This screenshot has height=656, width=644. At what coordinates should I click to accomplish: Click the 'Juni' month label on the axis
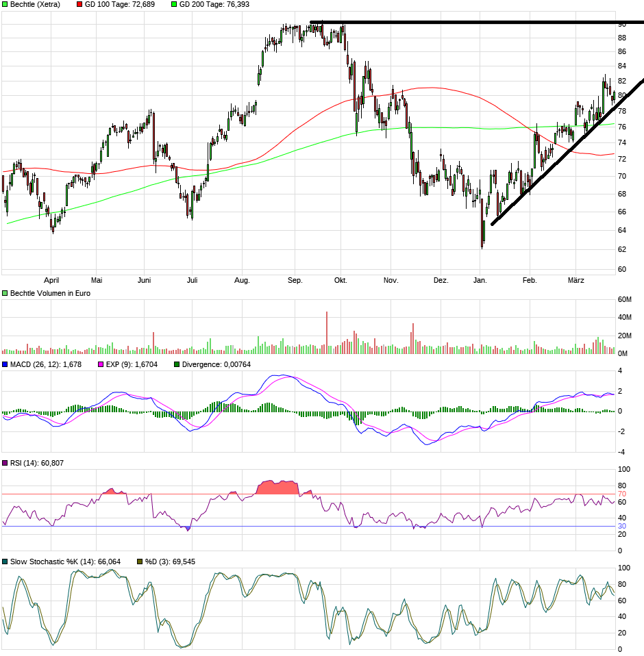pyautogui.click(x=145, y=280)
